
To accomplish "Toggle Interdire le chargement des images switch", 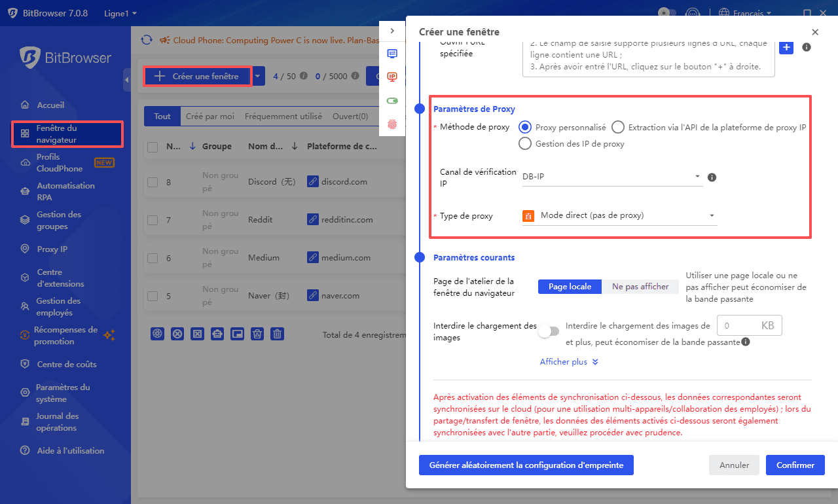I will point(549,331).
